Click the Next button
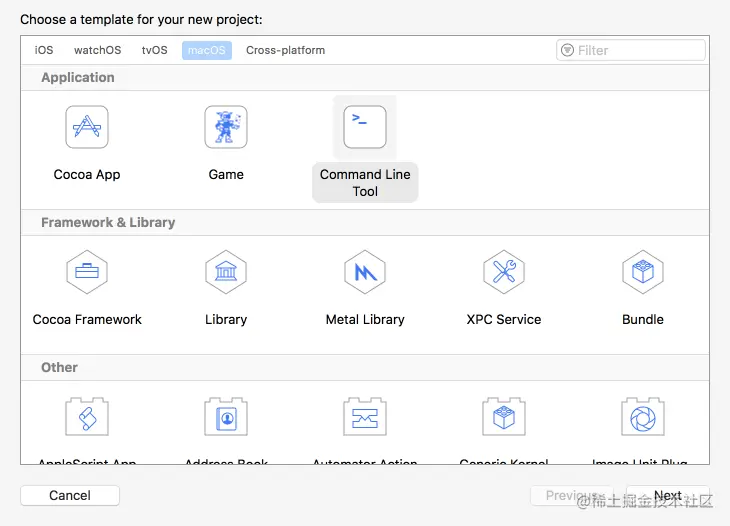 point(668,495)
